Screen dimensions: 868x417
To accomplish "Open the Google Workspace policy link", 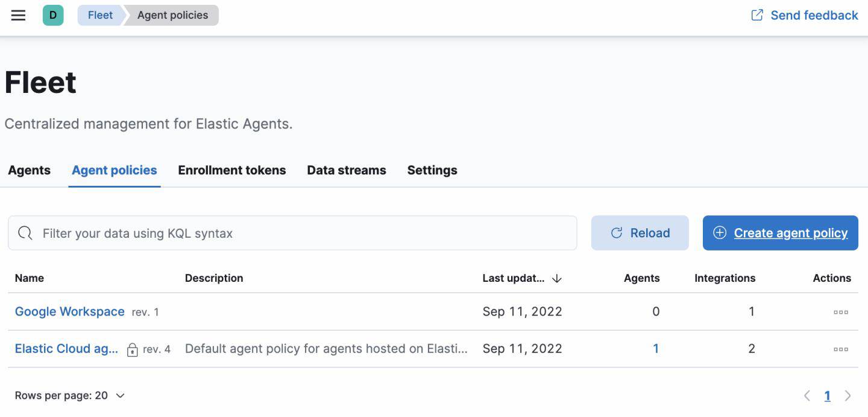I will (x=69, y=312).
